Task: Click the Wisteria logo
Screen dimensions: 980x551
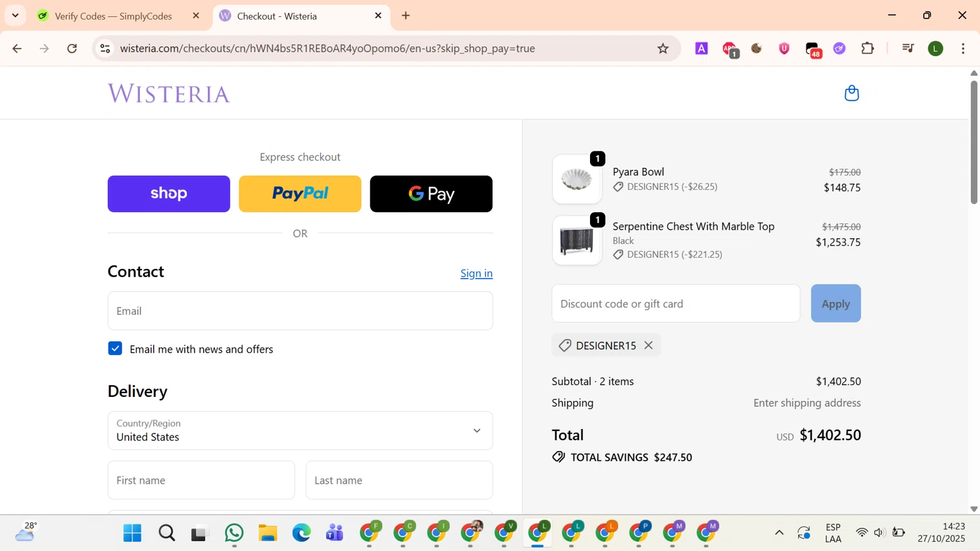Action: point(169,93)
